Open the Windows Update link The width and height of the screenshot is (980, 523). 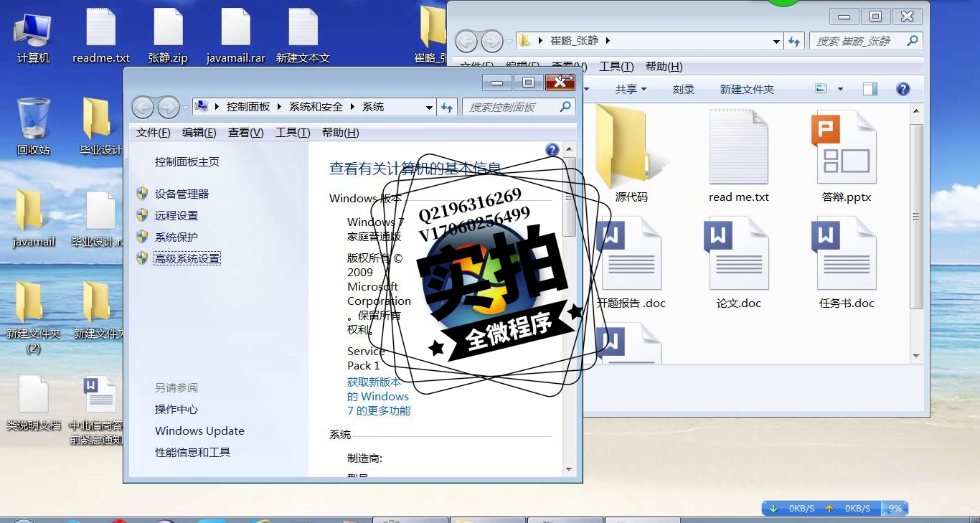click(x=199, y=430)
